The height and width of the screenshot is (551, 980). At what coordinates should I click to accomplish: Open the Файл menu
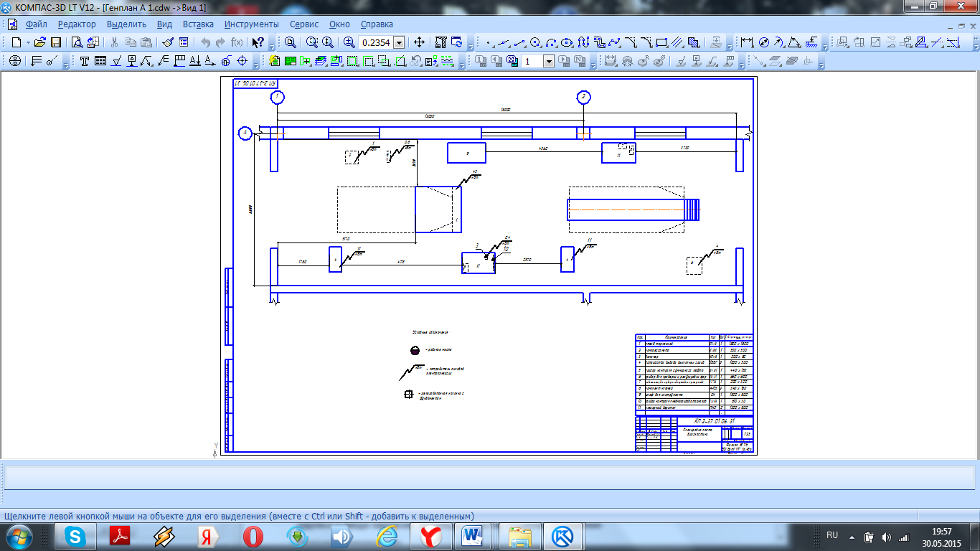tap(36, 24)
